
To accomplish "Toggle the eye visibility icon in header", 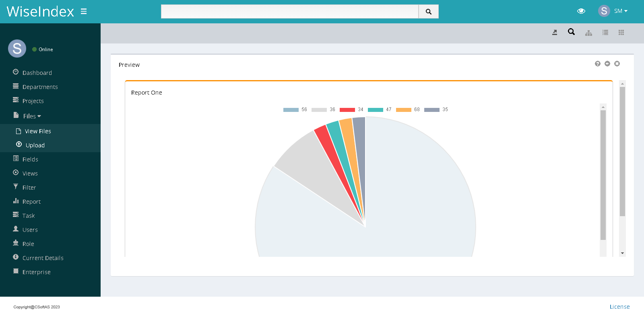I will (581, 11).
